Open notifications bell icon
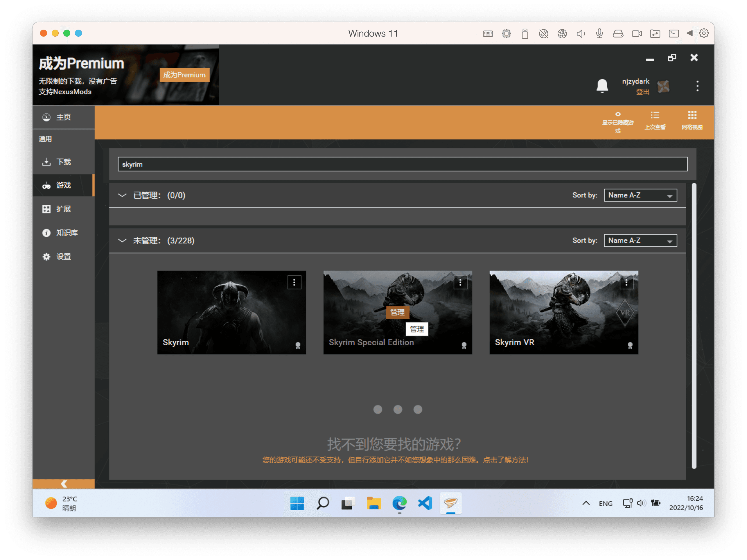Viewport: 747px width, 560px height. 602,86
